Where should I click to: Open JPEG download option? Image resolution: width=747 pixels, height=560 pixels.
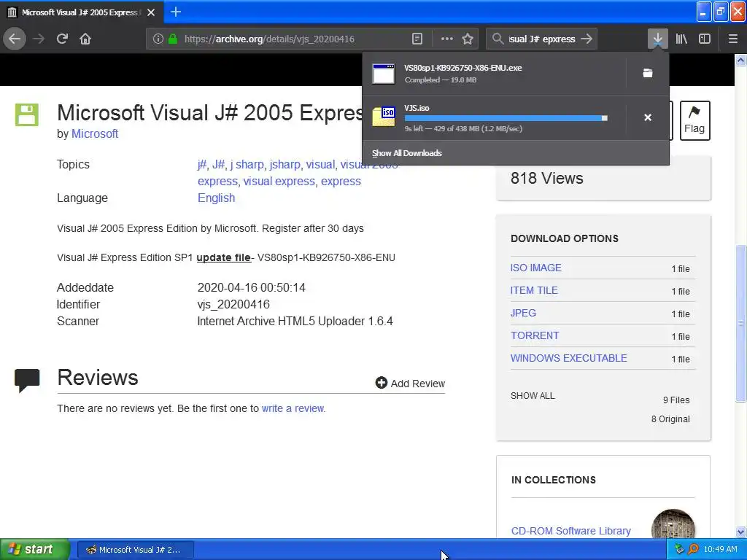tap(523, 313)
